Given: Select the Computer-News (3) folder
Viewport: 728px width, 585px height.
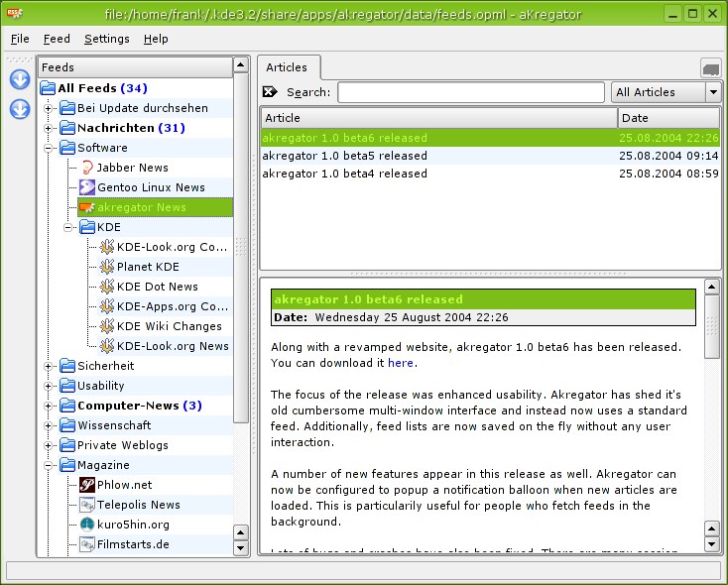Looking at the screenshot, I should pyautogui.click(x=140, y=406).
